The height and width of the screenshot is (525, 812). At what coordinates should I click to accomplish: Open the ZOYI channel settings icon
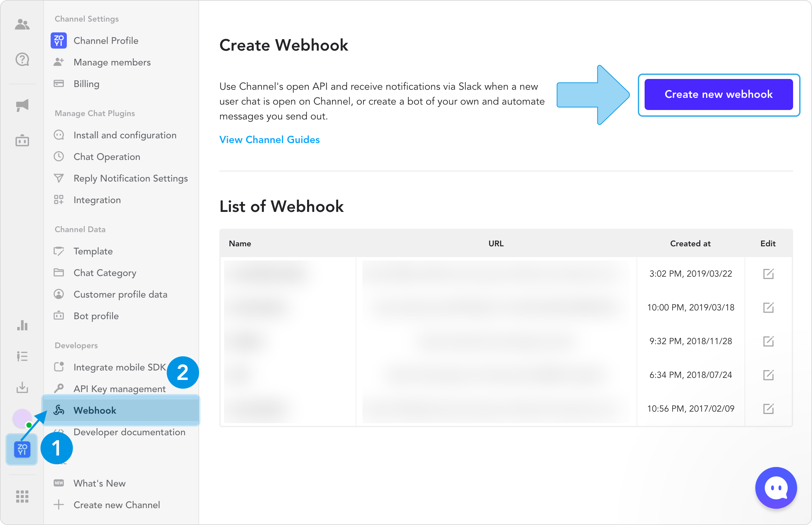pyautogui.click(x=22, y=449)
